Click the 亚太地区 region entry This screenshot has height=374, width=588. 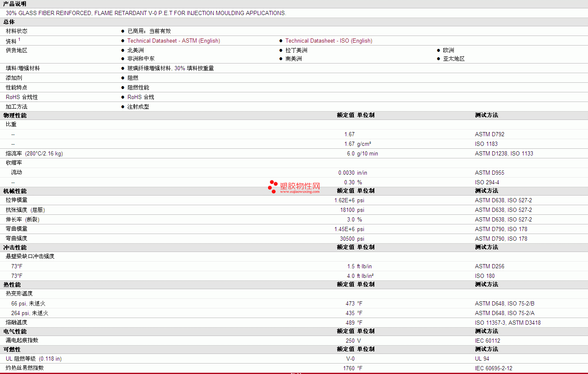click(x=454, y=59)
